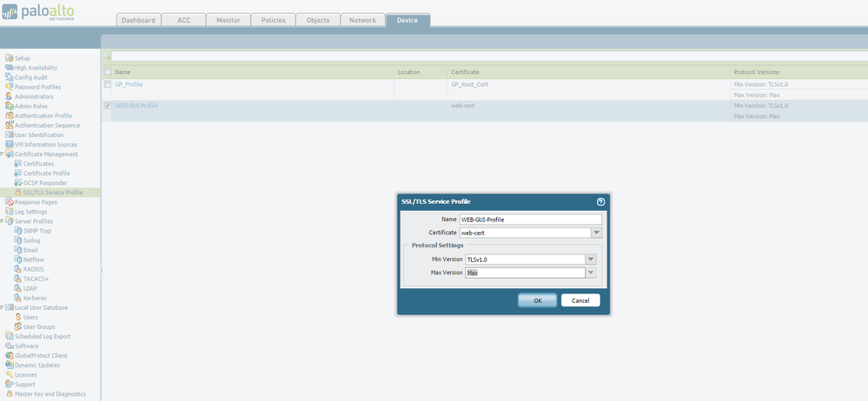Open Kerberos in sidebar
Image resolution: width=868 pixels, height=401 pixels.
pyautogui.click(x=35, y=298)
